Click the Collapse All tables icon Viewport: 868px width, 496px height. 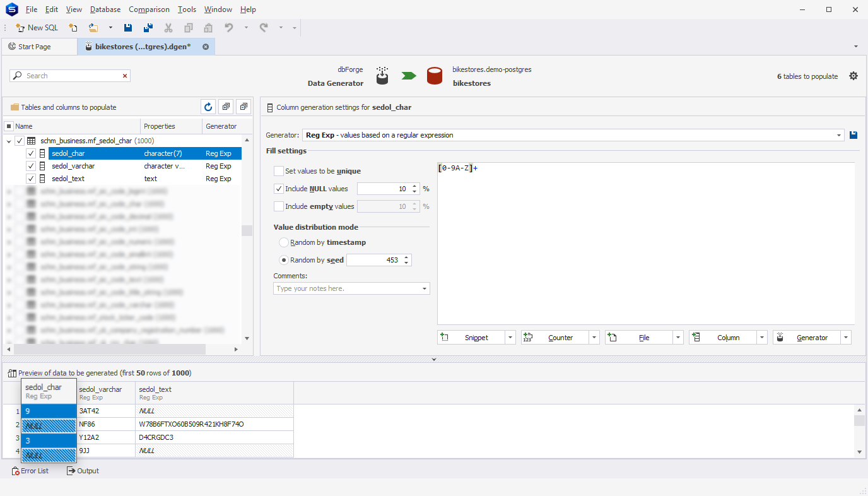pos(243,107)
